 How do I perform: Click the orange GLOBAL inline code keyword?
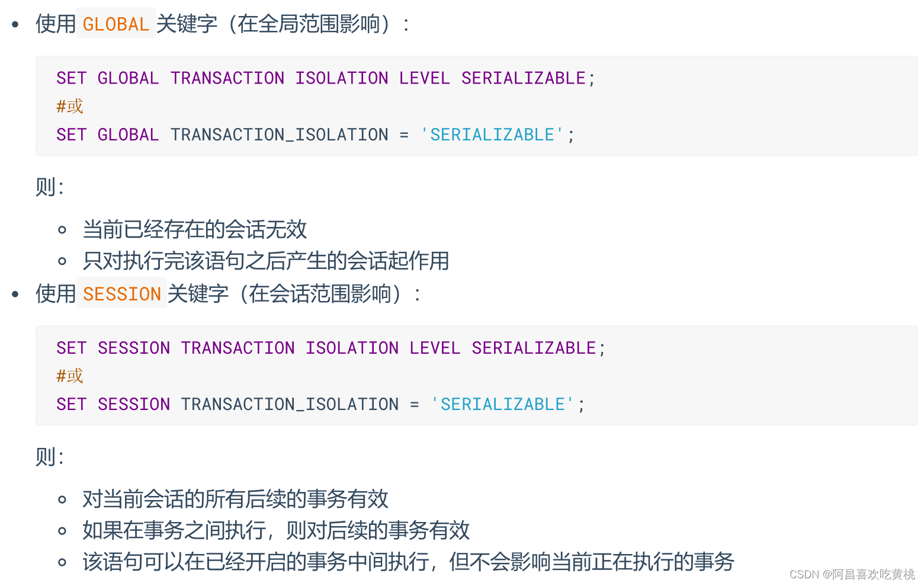click(x=116, y=24)
